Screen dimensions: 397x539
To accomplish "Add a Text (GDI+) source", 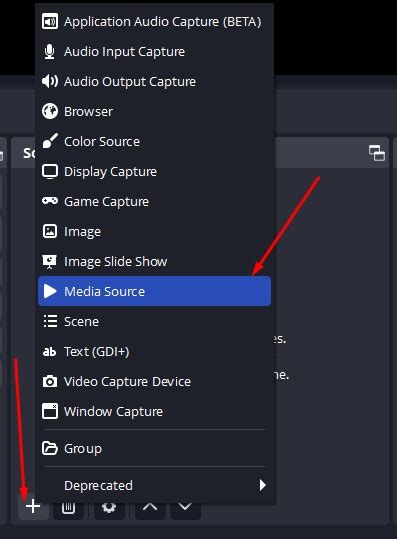I will 154,351.
